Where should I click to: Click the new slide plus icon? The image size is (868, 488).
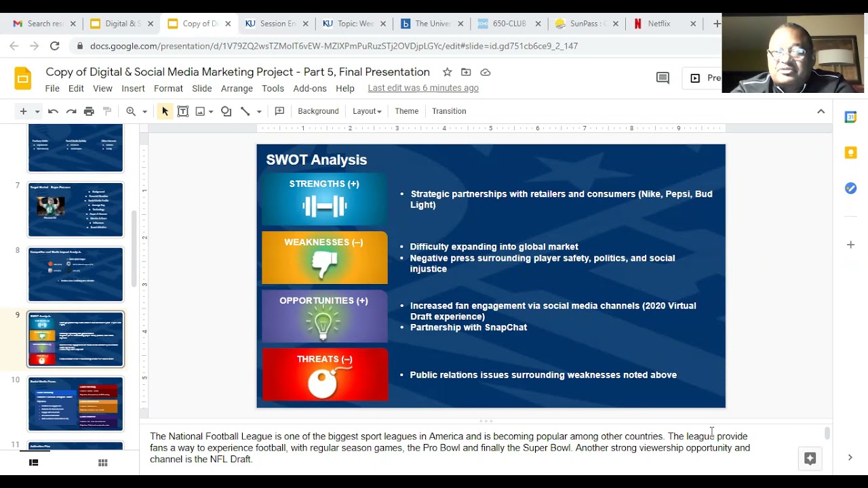pyautogui.click(x=23, y=111)
